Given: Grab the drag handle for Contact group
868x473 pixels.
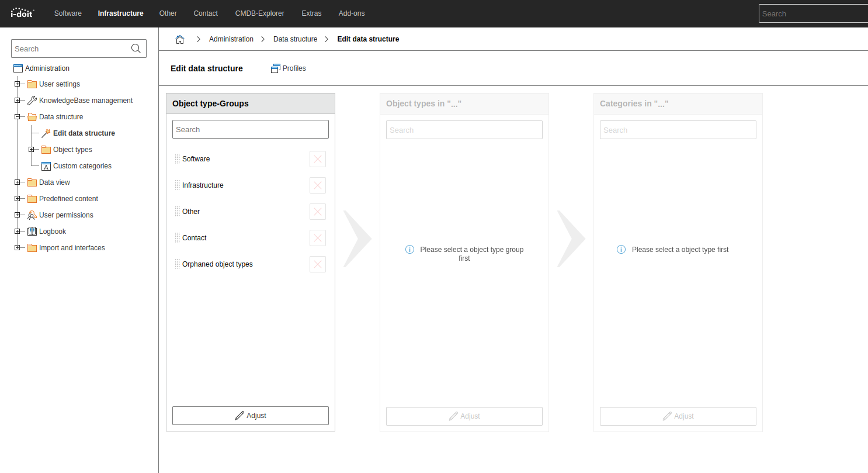Looking at the screenshot, I should click(x=178, y=238).
